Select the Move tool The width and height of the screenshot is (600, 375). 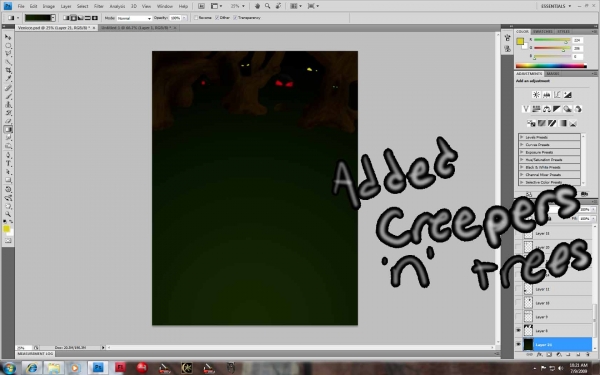(x=8, y=37)
